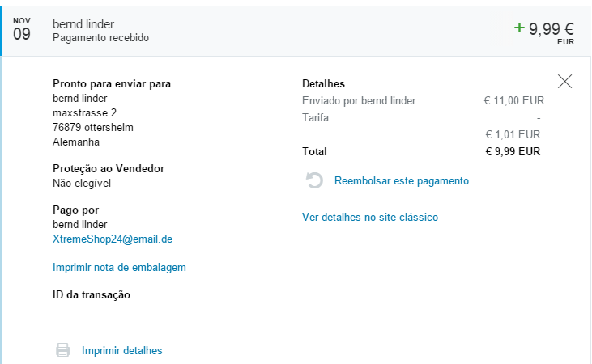Click bernd linder name in header row
The width and height of the screenshot is (592, 364).
pos(85,23)
